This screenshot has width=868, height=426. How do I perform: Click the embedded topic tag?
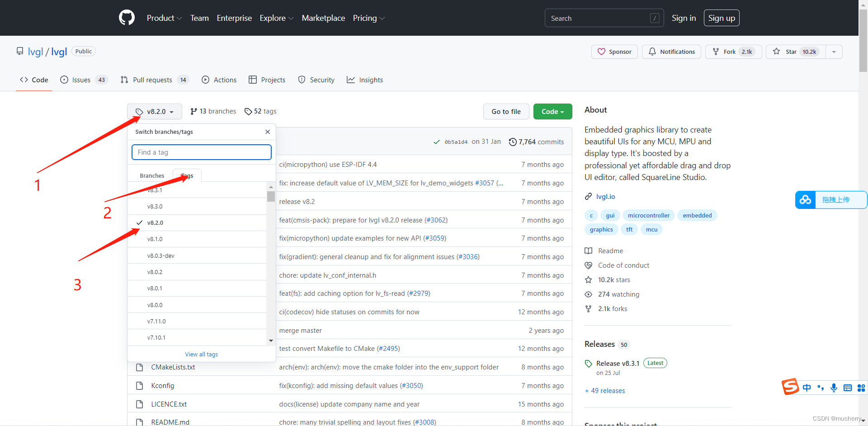point(697,215)
